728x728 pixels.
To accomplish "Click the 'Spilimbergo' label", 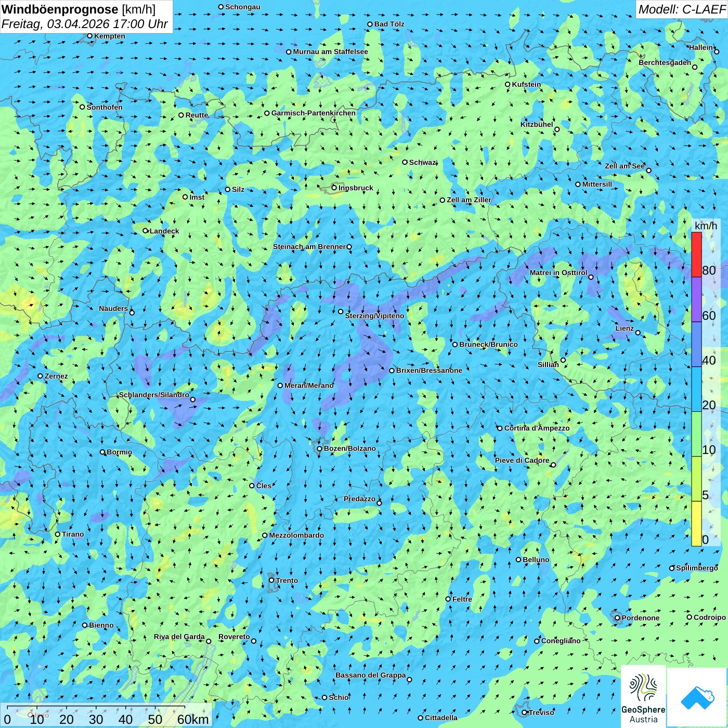I will [697, 568].
